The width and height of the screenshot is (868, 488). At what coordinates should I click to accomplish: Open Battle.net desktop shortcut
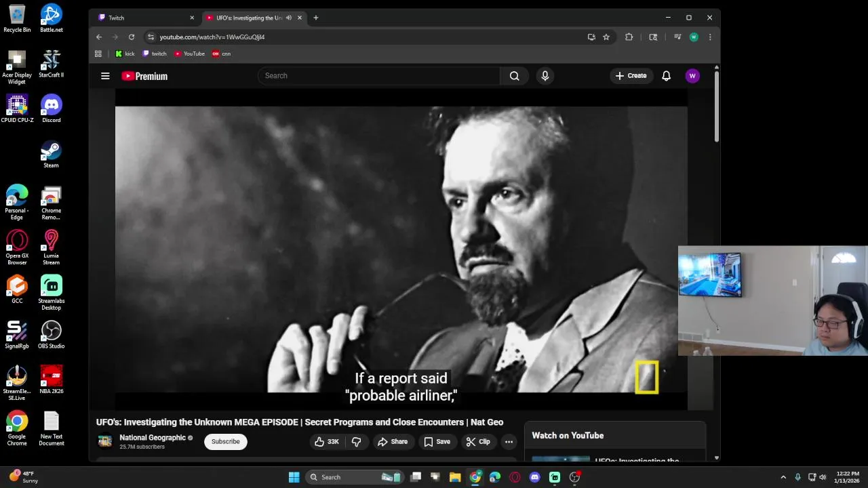coord(52,19)
